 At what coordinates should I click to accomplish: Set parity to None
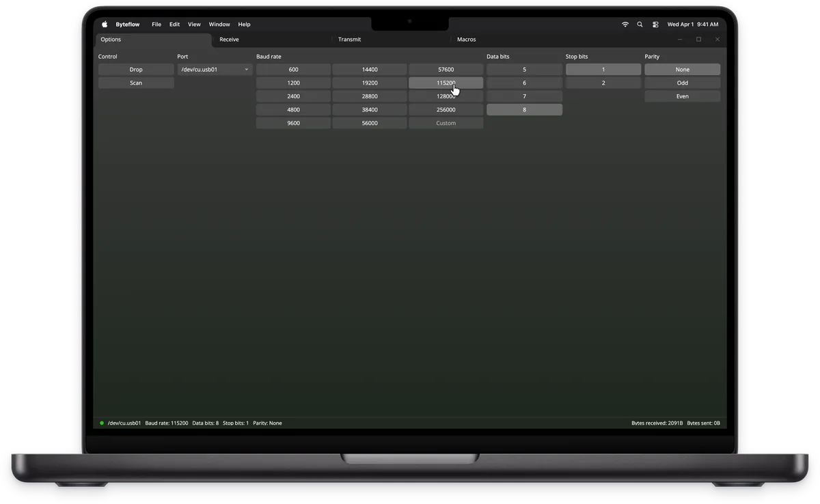click(x=683, y=70)
